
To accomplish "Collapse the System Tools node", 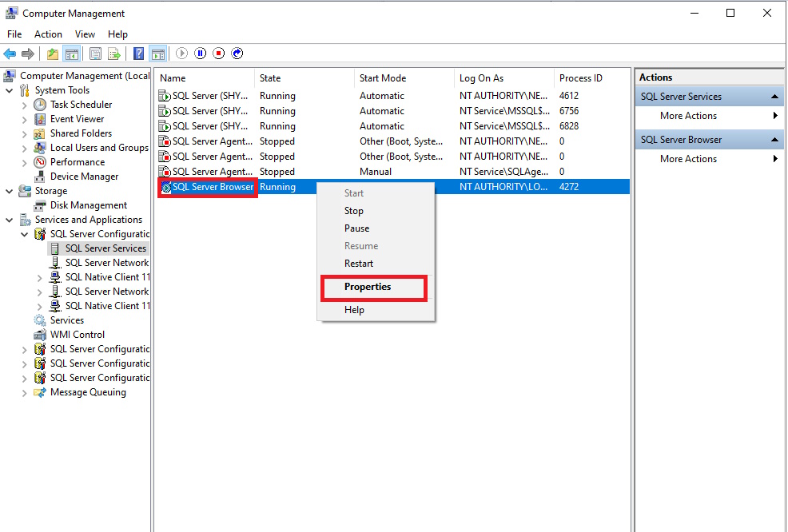I will (x=9, y=91).
